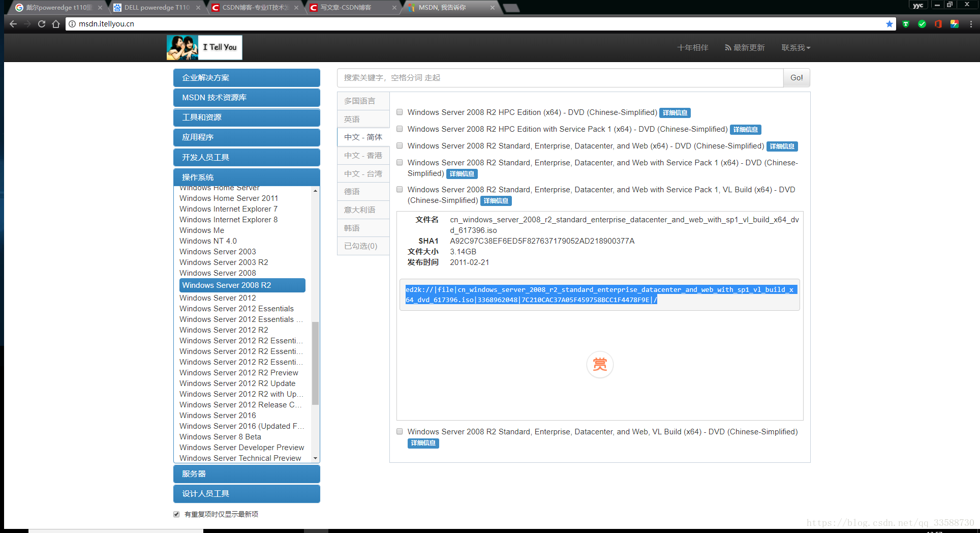Switch to the 多国语言 tab
This screenshot has width=980, height=533.
coord(363,101)
